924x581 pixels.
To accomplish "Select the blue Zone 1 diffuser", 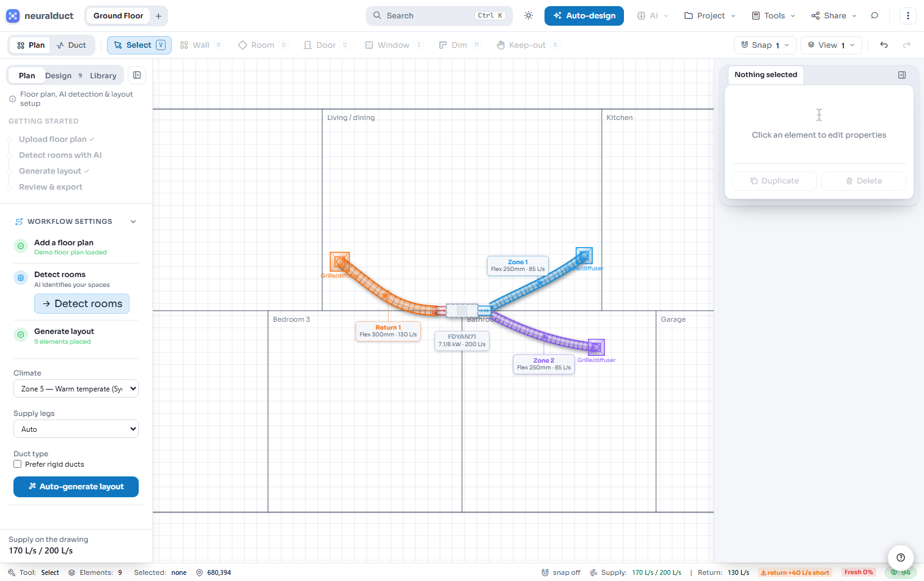I will point(584,256).
